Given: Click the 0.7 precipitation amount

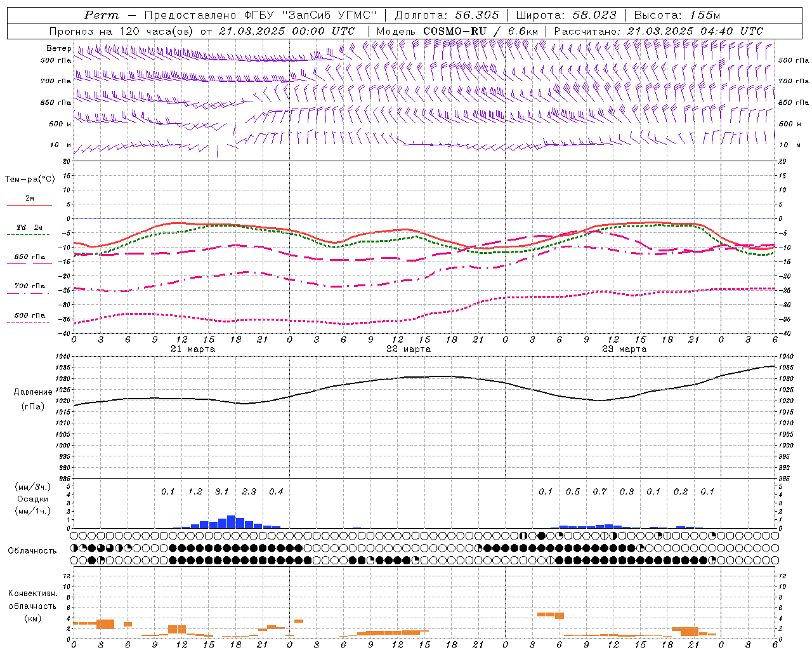Looking at the screenshot, I should coord(599,492).
